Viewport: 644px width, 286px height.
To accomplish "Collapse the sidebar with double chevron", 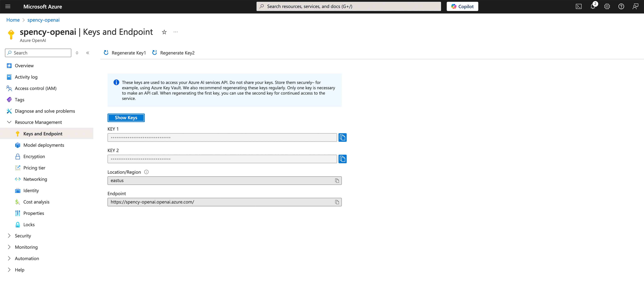I will tap(88, 53).
